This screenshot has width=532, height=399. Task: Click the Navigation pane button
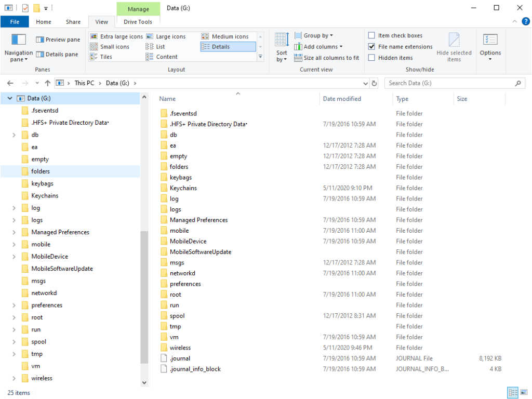[x=18, y=47]
